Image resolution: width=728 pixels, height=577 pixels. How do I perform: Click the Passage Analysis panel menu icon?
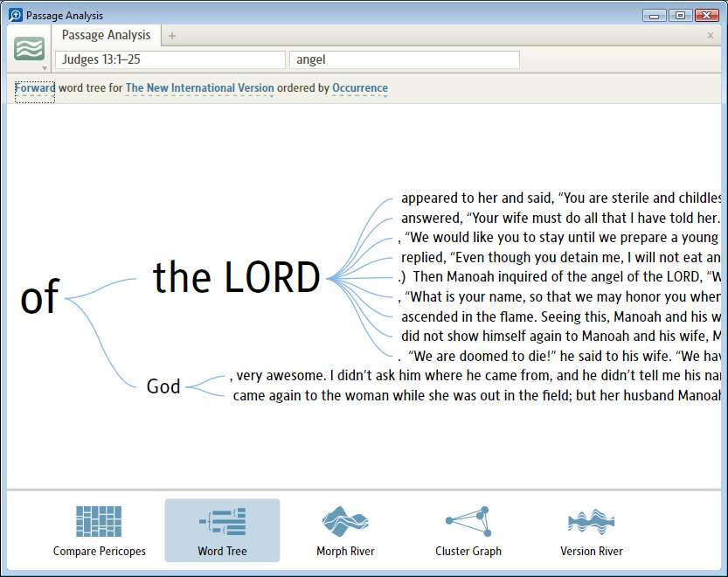pos(29,49)
